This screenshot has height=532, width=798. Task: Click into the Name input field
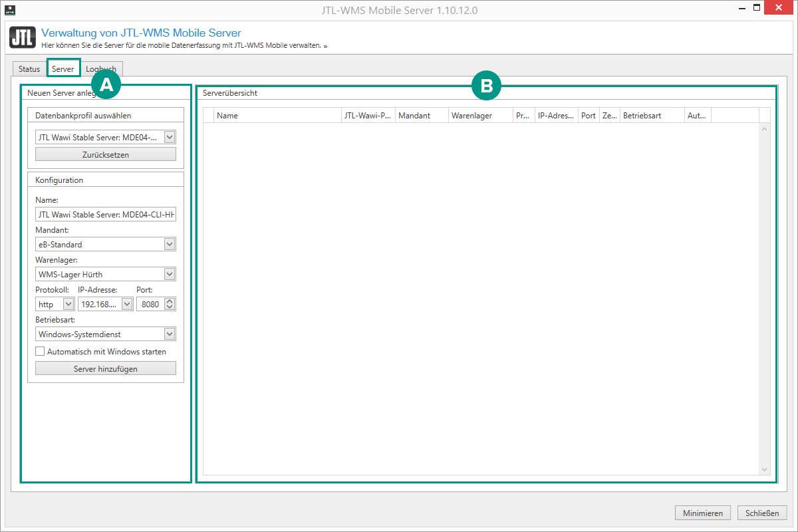click(x=106, y=214)
